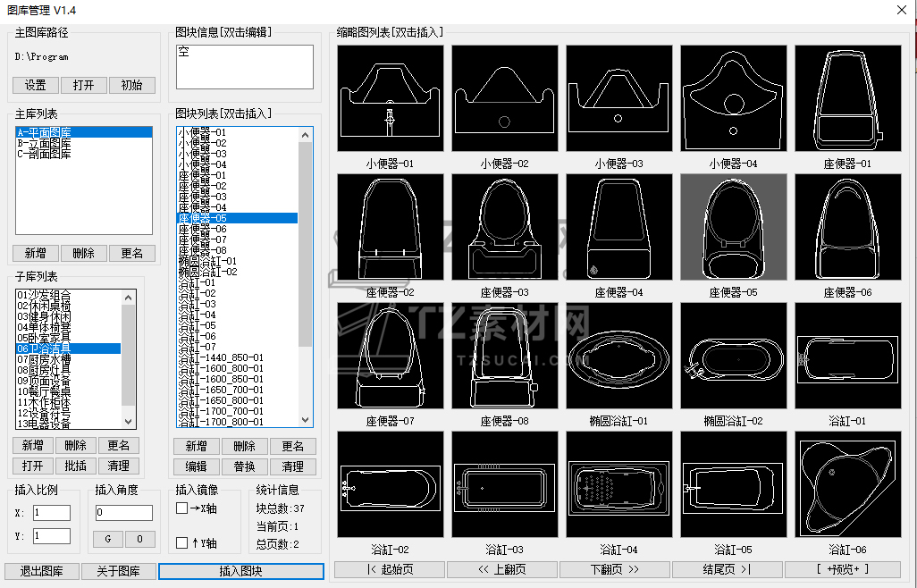
Task: Select the 座便器-03 thumbnail
Action: (x=505, y=227)
